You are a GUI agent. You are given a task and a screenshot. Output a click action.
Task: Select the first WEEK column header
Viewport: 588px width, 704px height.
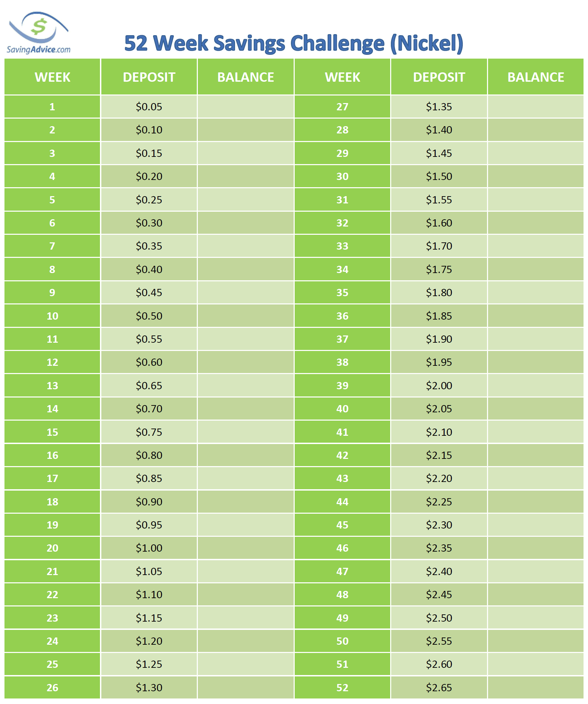[x=52, y=77]
